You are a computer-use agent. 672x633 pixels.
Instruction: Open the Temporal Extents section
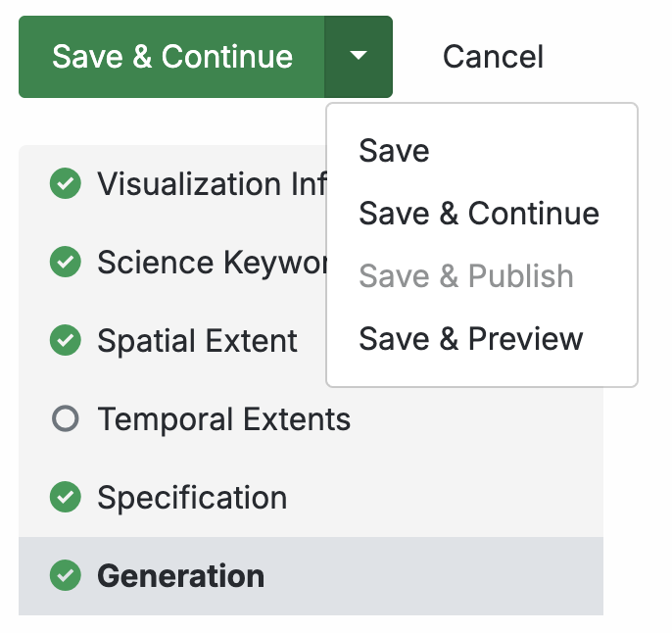223,419
